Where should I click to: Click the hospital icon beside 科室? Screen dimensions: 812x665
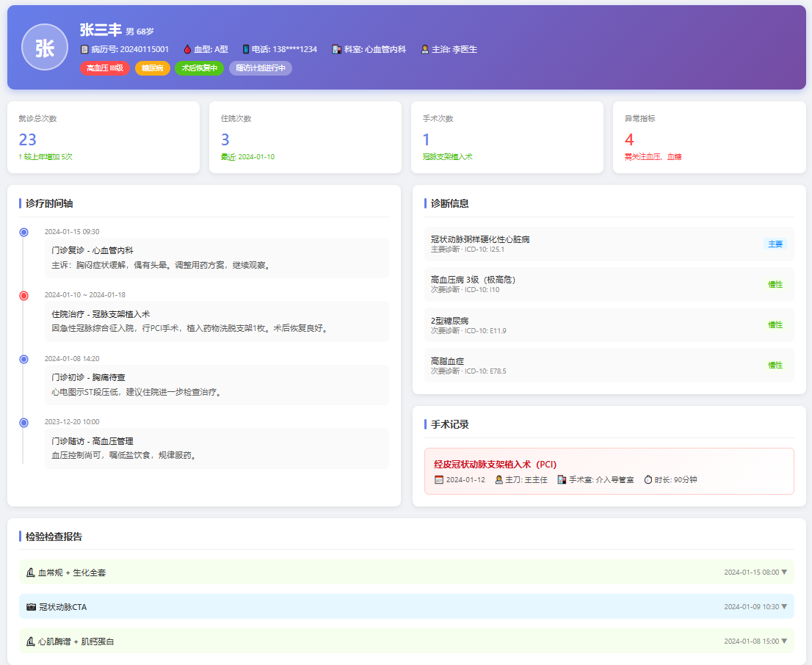click(x=336, y=49)
